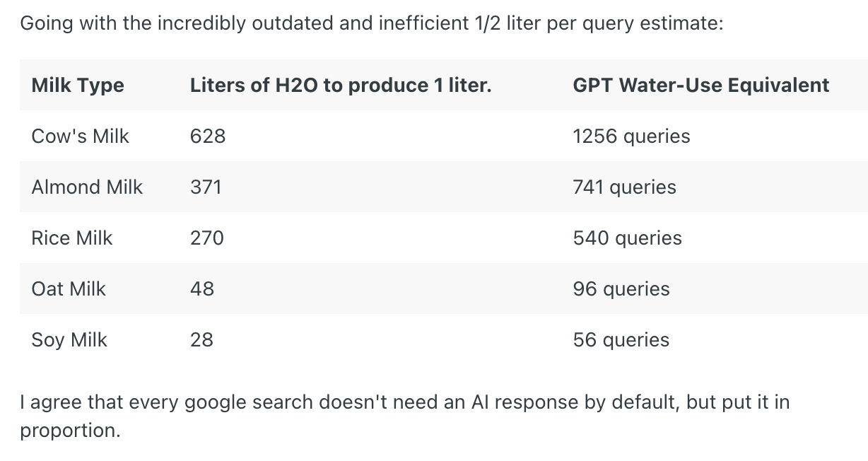Click the GPT Water-Use Equivalent header

(700, 86)
